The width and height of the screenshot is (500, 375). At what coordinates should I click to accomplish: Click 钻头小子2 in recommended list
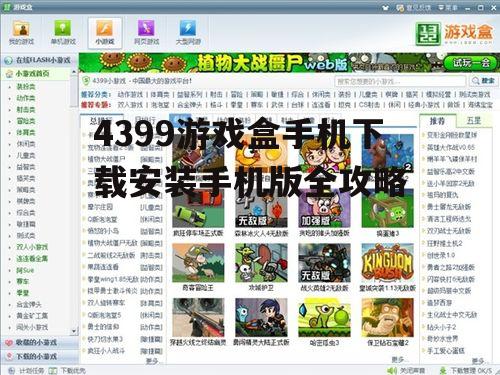point(441,327)
